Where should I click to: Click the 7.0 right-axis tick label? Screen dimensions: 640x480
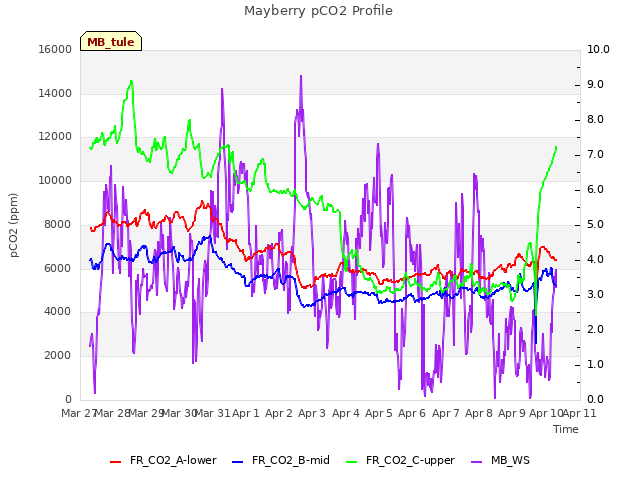coord(596,155)
